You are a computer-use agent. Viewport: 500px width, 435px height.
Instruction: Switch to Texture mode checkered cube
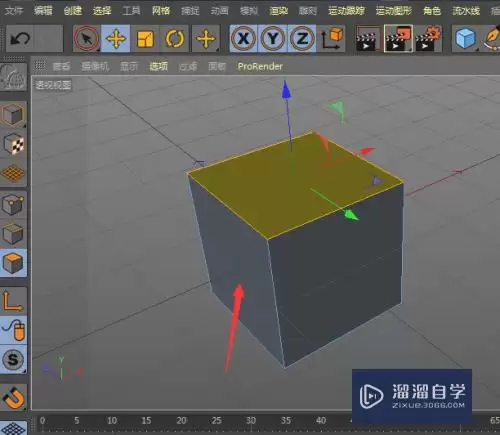pos(13,144)
